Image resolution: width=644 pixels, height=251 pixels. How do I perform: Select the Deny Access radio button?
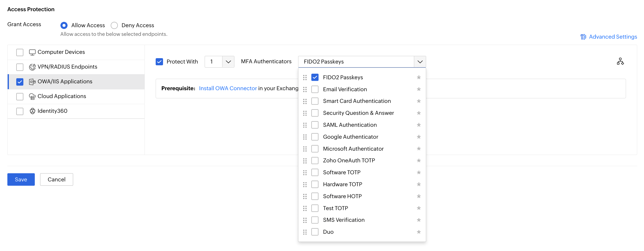pos(114,25)
